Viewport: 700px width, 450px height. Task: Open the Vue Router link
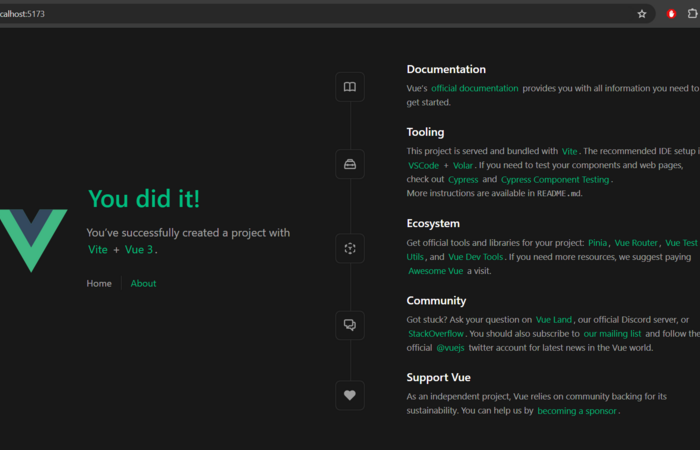click(636, 242)
